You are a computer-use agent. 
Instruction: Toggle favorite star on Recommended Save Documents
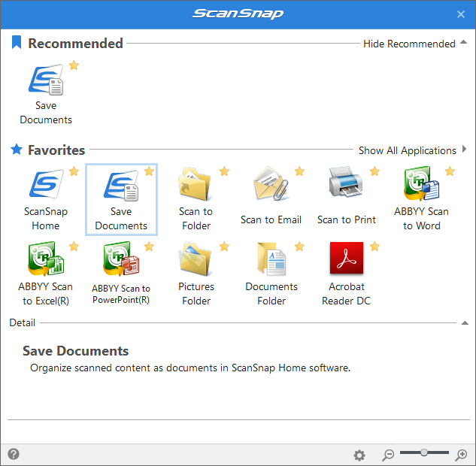[74, 65]
